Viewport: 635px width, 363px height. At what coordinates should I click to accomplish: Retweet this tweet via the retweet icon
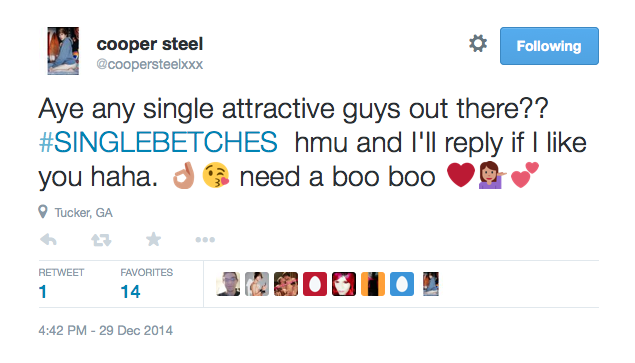(x=101, y=240)
